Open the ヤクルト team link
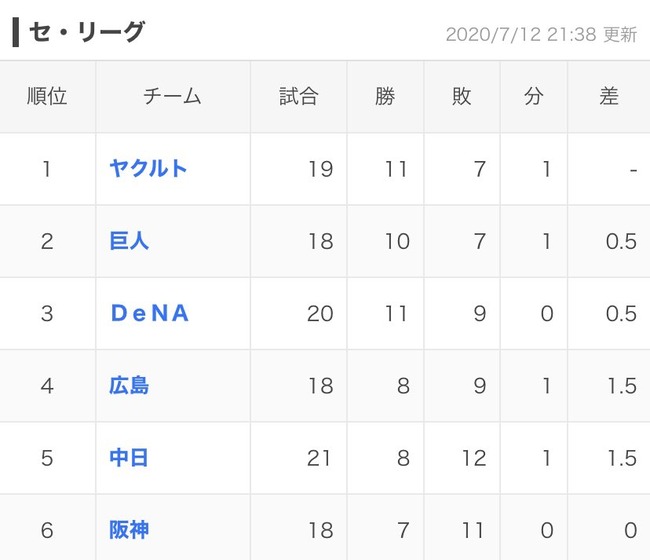 148,169
